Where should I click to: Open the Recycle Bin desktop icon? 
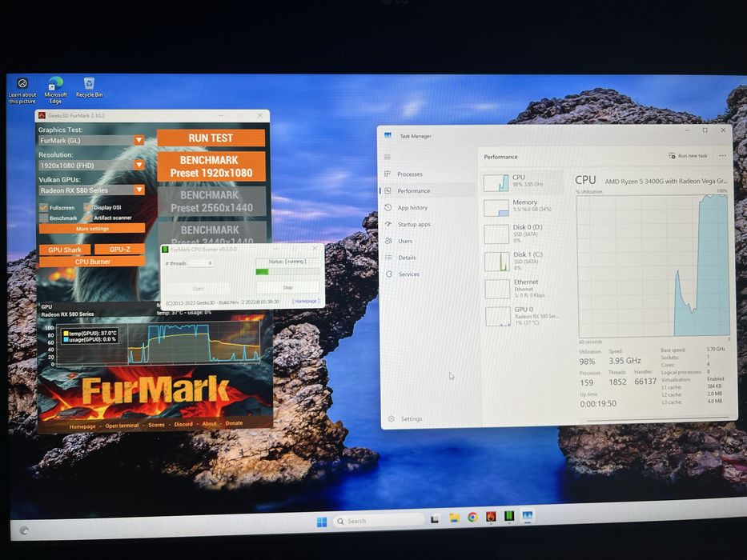[x=89, y=88]
